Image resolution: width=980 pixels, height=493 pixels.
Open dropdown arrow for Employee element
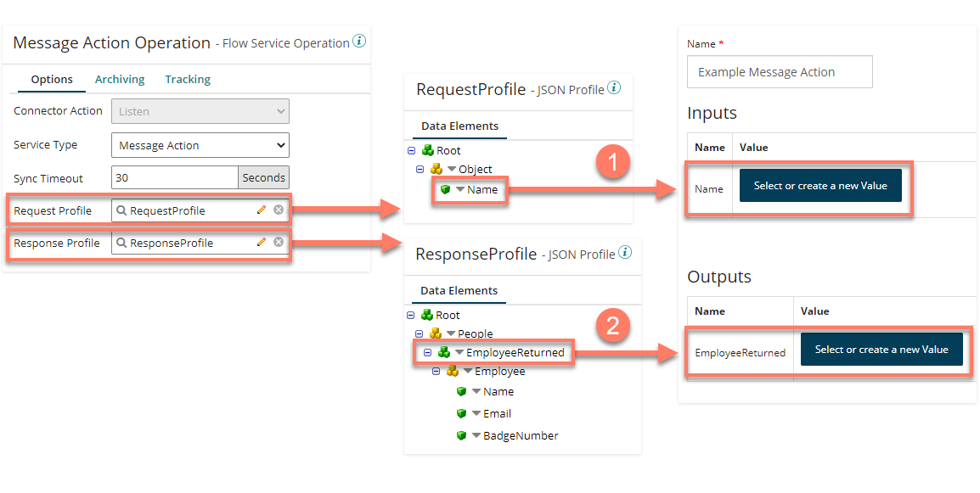click(x=468, y=372)
